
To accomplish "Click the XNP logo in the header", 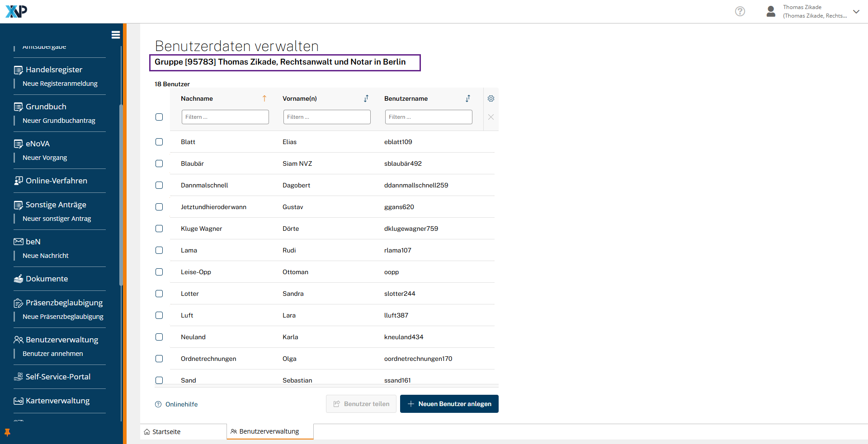I will [16, 11].
